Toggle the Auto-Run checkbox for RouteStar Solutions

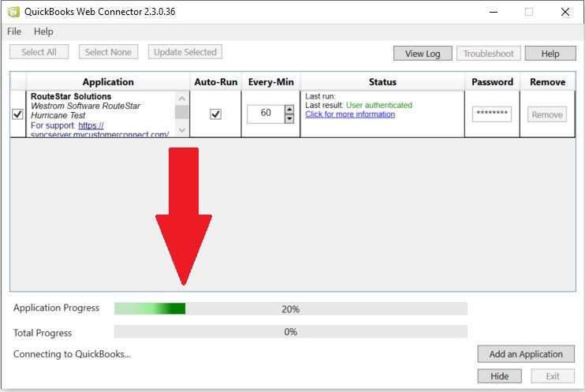pos(216,114)
